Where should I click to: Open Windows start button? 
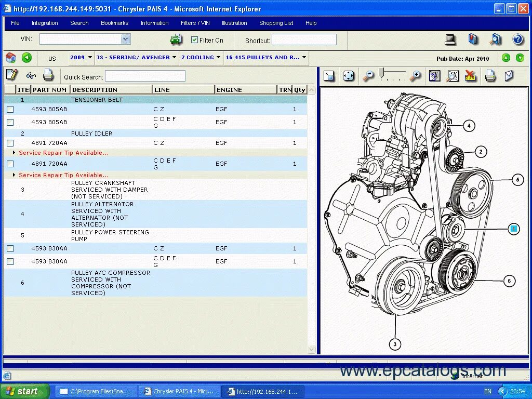(x=24, y=391)
